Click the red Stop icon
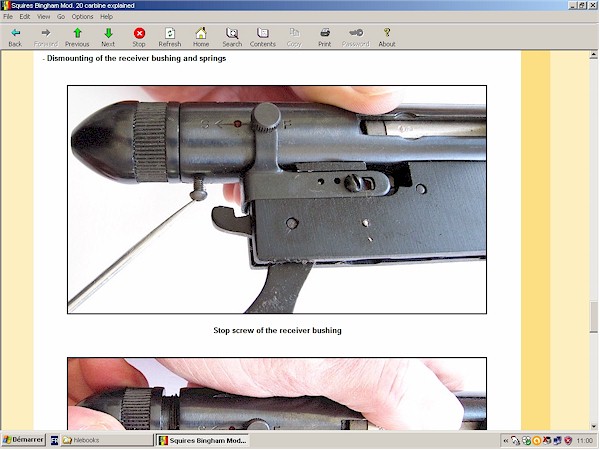 click(x=139, y=33)
